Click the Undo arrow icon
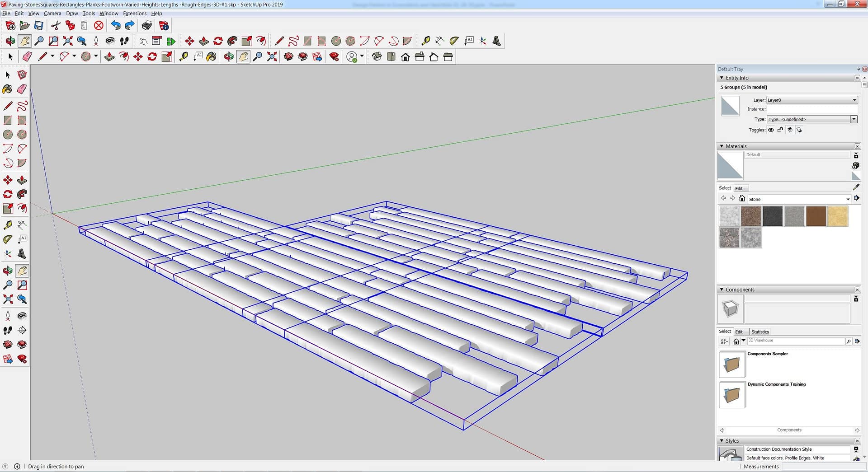The width and height of the screenshot is (868, 472). pyautogui.click(x=116, y=26)
